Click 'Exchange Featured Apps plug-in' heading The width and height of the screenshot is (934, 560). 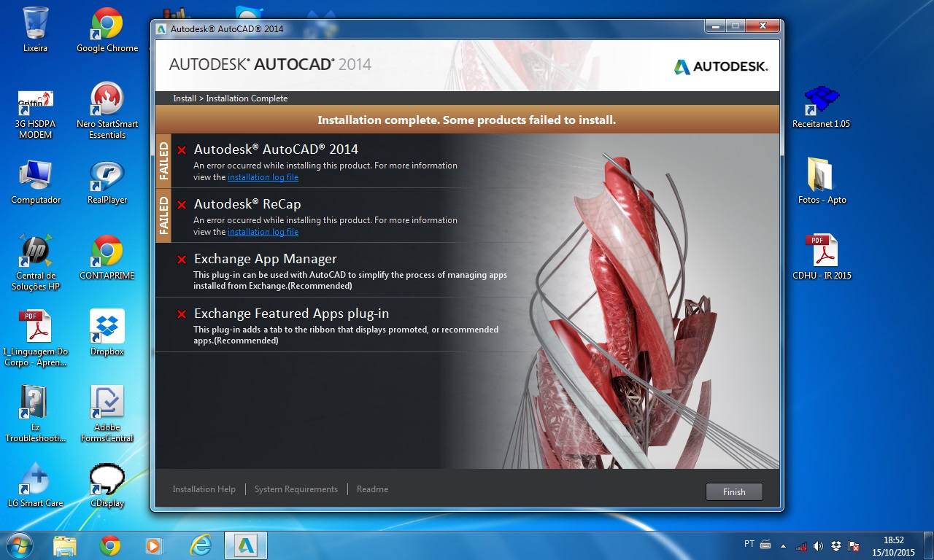(291, 314)
